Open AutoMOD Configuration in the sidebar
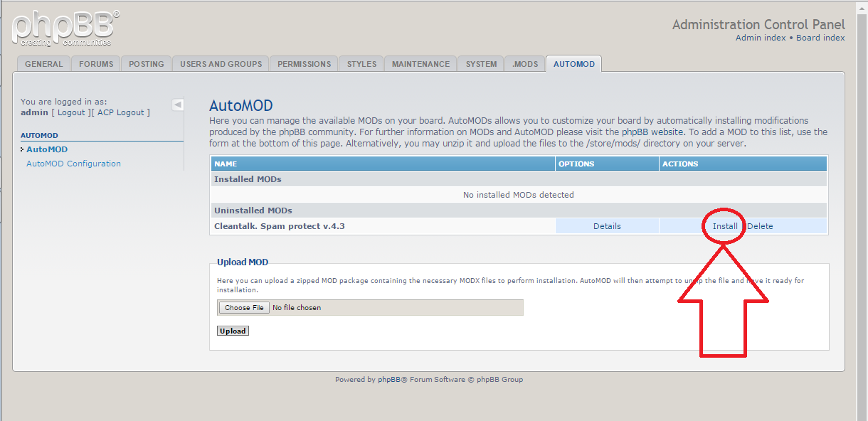This screenshot has height=421, width=868. 73,163
